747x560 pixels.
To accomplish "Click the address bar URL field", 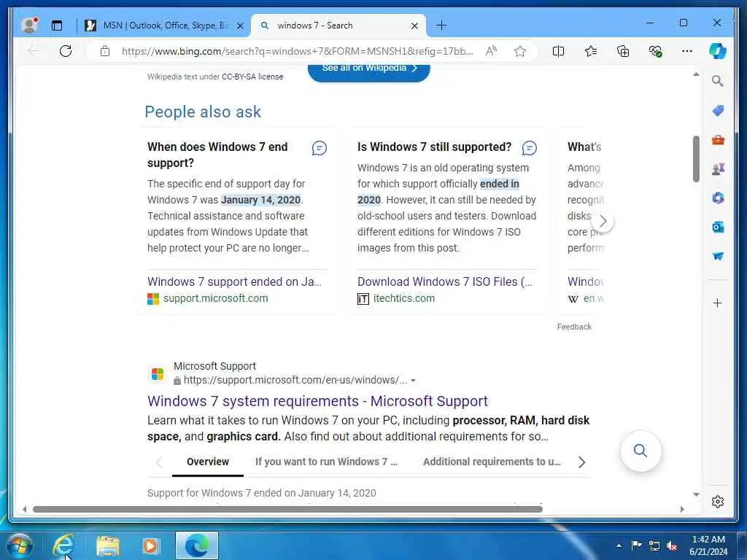I will [298, 51].
